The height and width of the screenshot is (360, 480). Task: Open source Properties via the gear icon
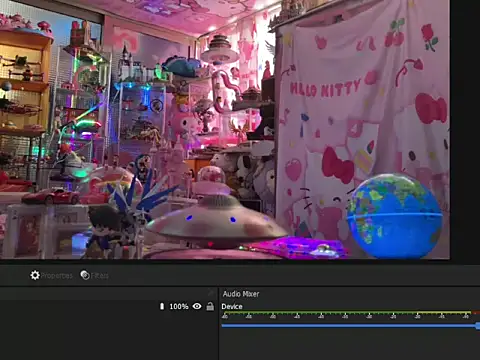pyautogui.click(x=35, y=275)
